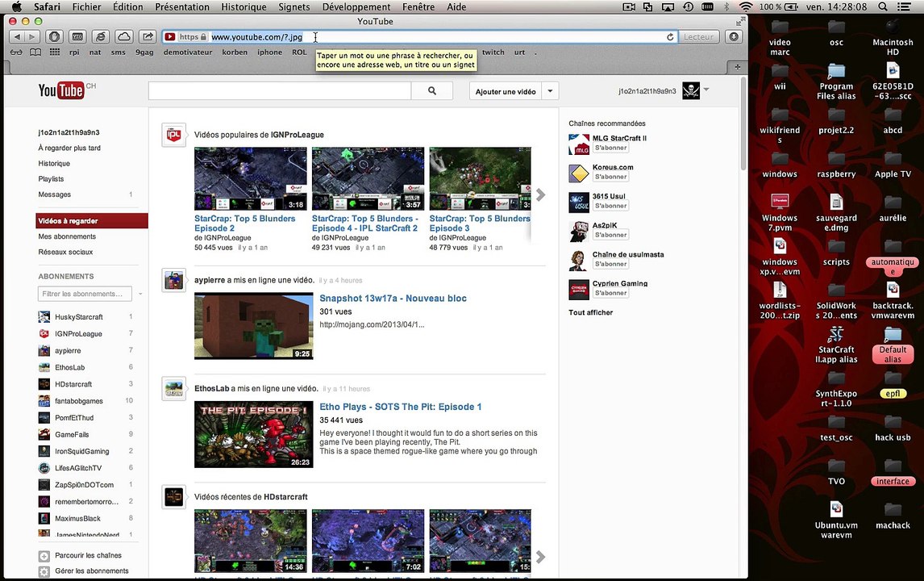924x581 pixels.
Task: Enter full screen with the double-arrow icon
Action: pos(739,21)
